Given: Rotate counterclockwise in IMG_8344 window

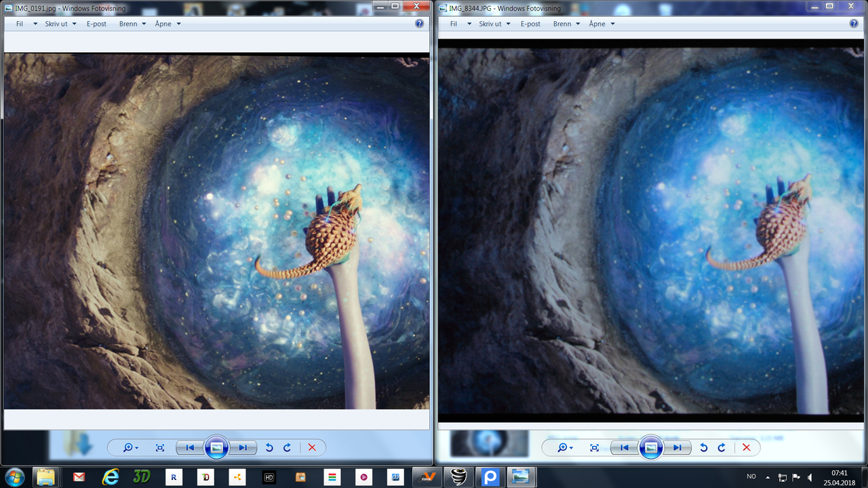Looking at the screenshot, I should pyautogui.click(x=703, y=447).
